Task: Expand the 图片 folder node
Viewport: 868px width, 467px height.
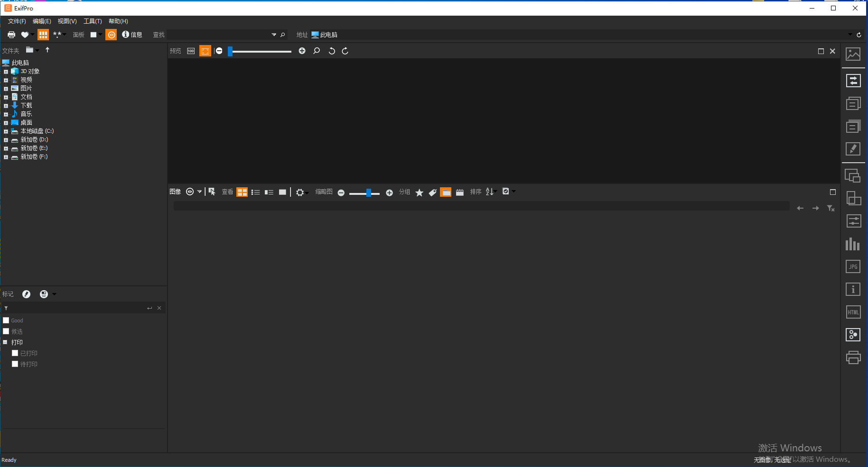Action: [6, 89]
